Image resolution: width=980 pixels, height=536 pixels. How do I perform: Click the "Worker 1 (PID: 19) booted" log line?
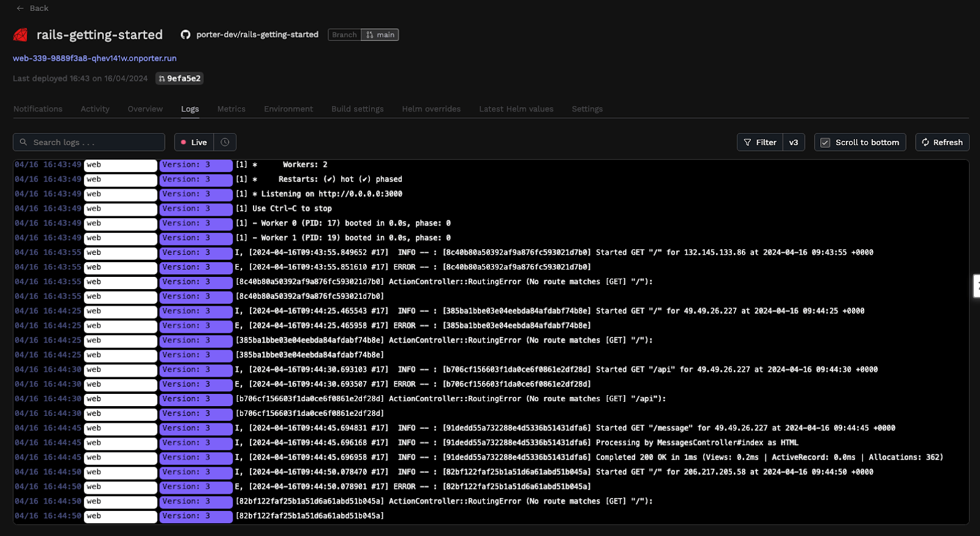point(343,238)
